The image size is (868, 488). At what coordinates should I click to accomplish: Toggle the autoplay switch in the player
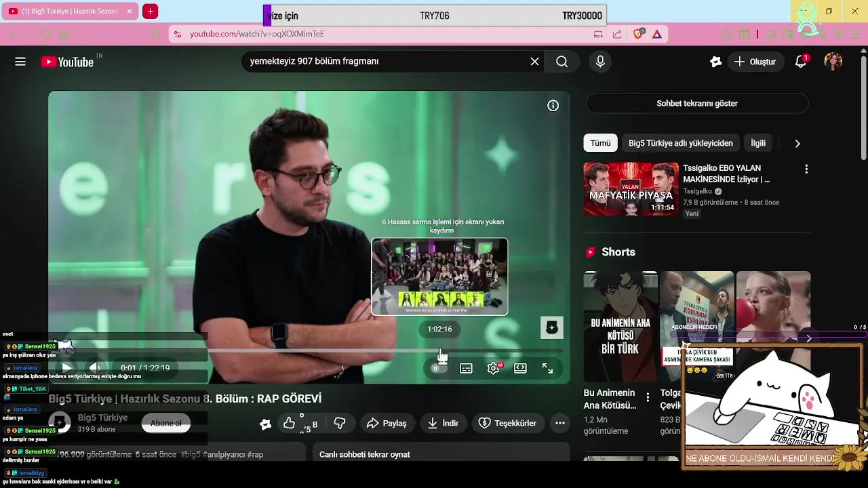[438, 368]
